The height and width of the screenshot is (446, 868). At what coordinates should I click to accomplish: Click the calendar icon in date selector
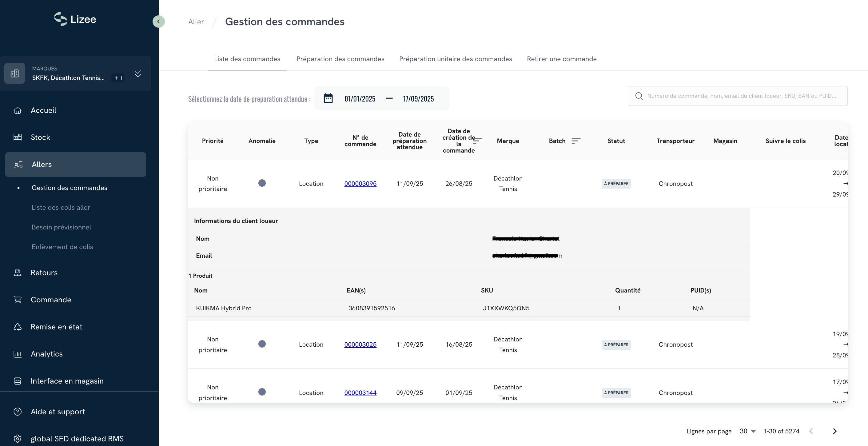328,98
